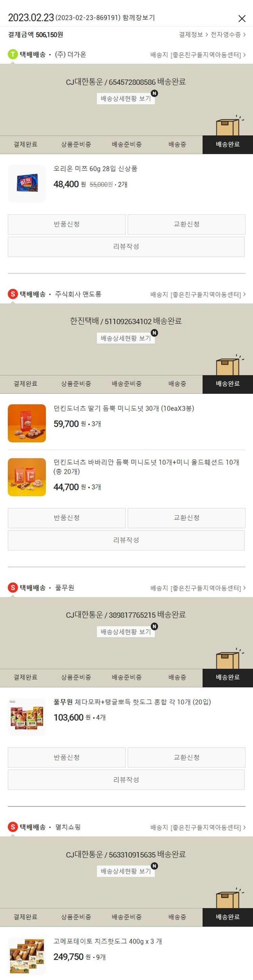Click red S badge next to 주식회사 맨도롱
The image size is (253, 980).
13,294
